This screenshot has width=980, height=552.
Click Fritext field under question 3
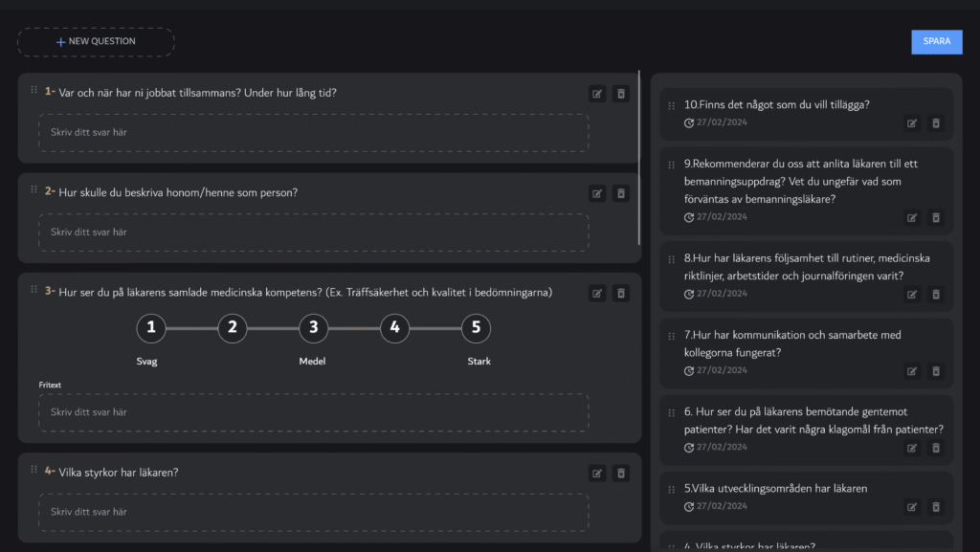(313, 412)
